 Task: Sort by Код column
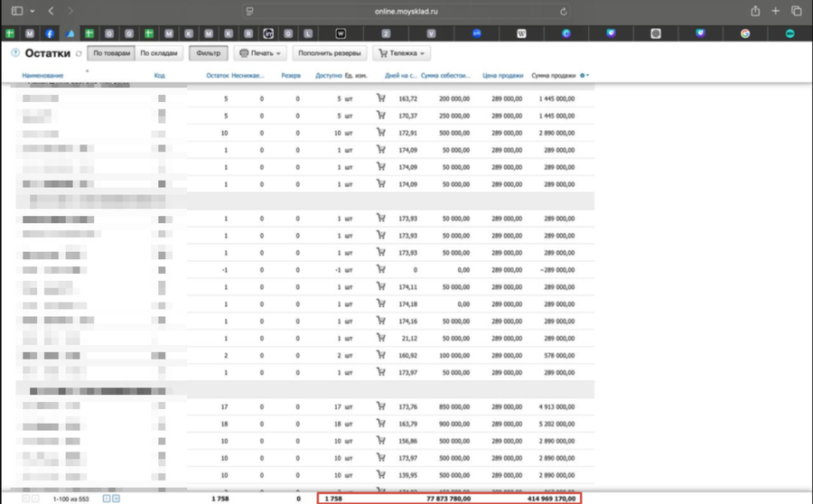point(159,76)
